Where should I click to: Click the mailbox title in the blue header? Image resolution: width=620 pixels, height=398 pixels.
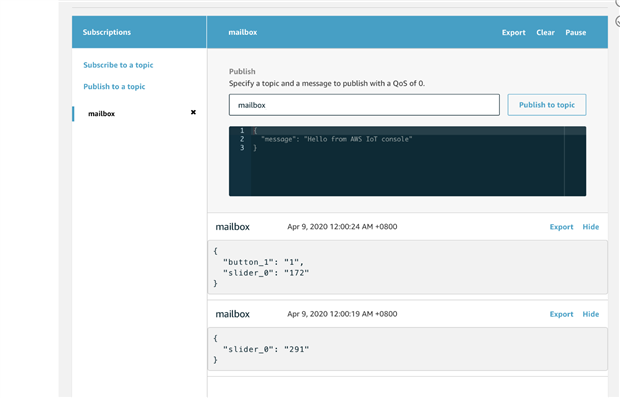click(242, 32)
